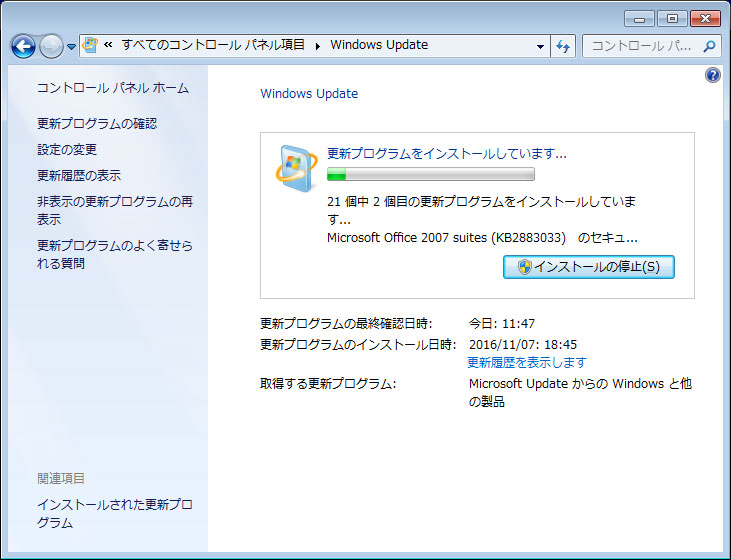Click Microsoft Update からの Windows と他の製品 text

click(x=580, y=393)
